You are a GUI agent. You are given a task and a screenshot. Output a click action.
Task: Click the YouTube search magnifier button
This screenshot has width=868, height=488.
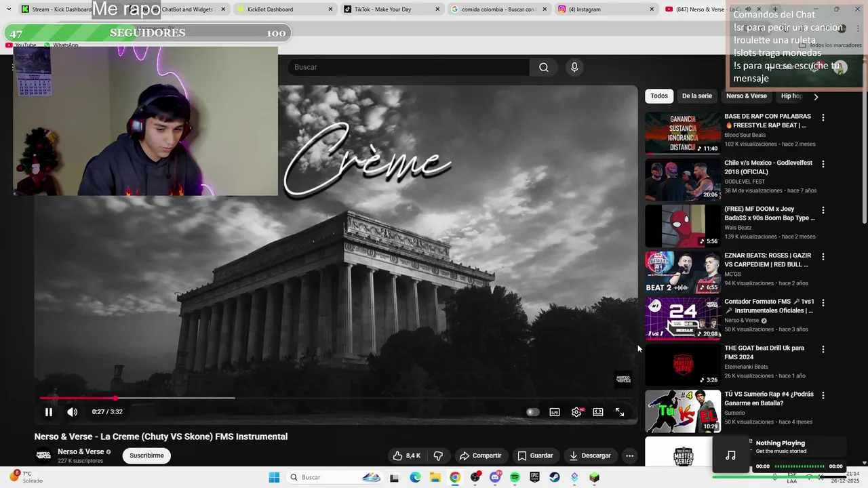(544, 67)
